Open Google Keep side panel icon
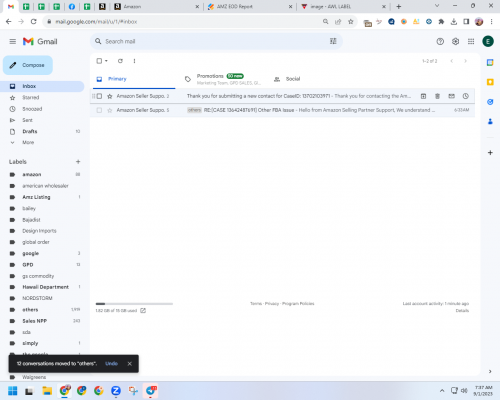500x400 pixels. click(x=490, y=82)
